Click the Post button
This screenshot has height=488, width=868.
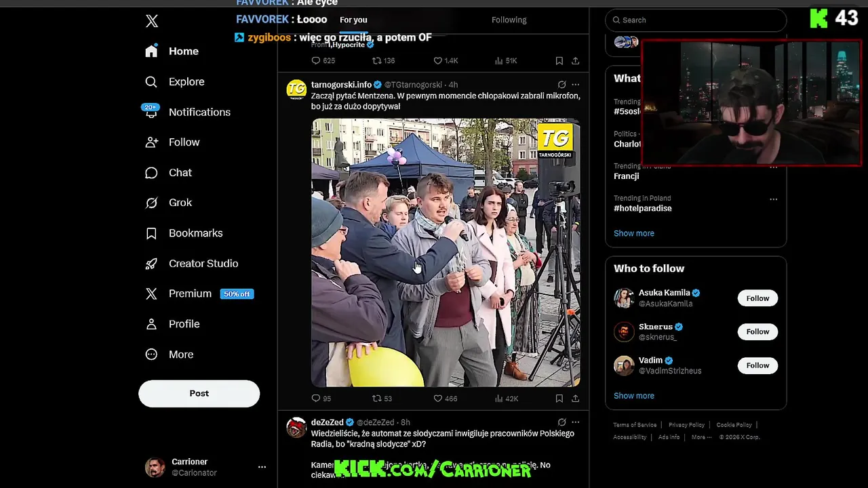(x=199, y=393)
